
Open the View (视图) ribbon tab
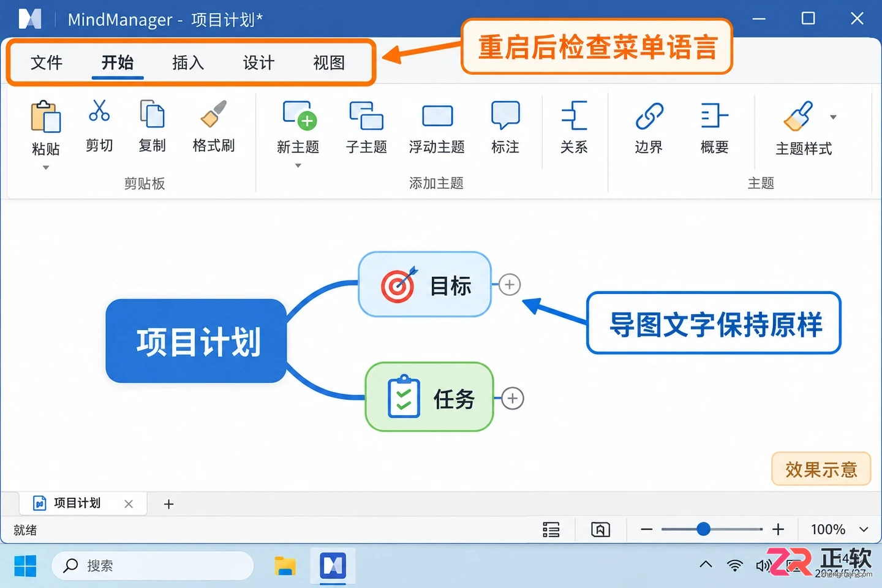point(329,62)
